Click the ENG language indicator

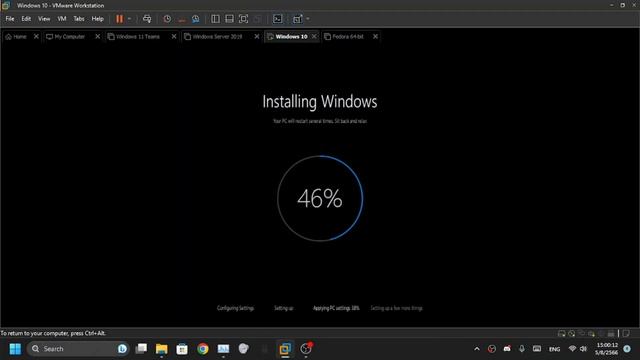coord(554,349)
